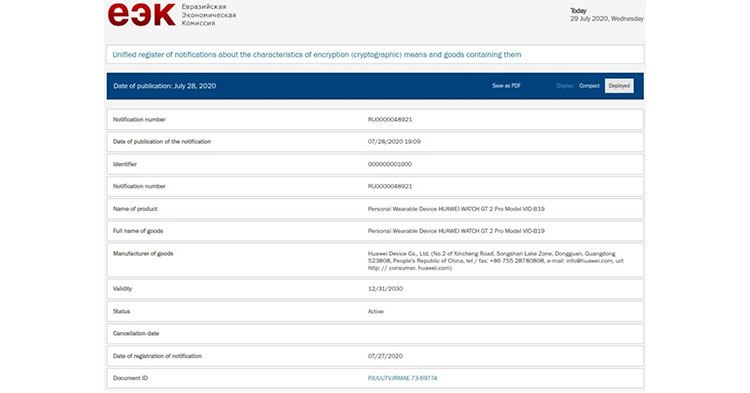Select publication timestamp 07/28/2020 19:09

click(394, 142)
